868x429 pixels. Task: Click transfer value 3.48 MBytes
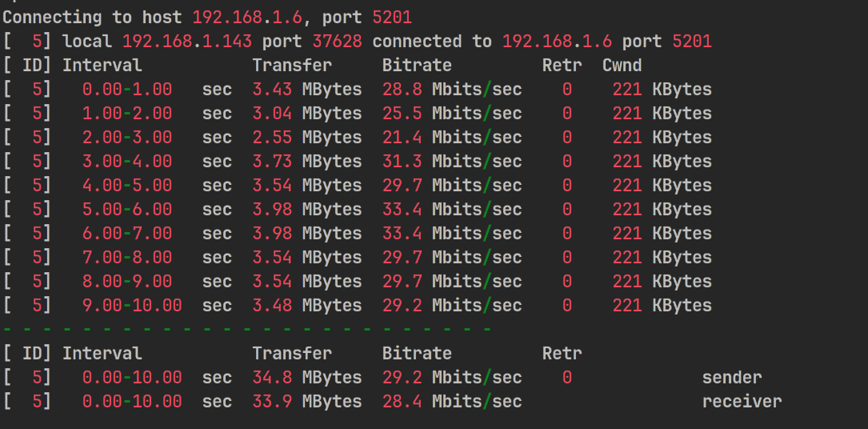point(307,306)
